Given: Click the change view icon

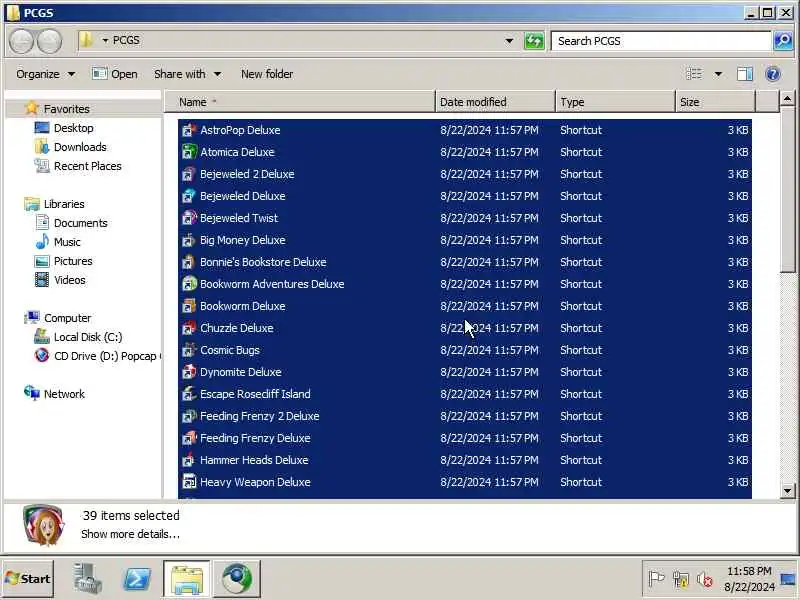Looking at the screenshot, I should (694, 74).
